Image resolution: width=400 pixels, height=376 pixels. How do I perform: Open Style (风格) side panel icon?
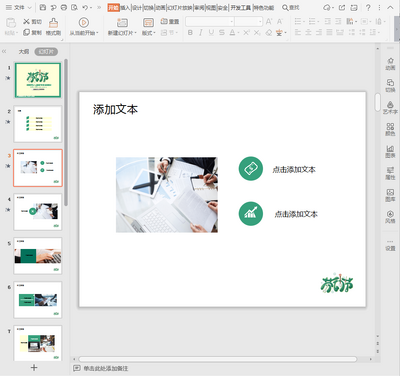[390, 217]
